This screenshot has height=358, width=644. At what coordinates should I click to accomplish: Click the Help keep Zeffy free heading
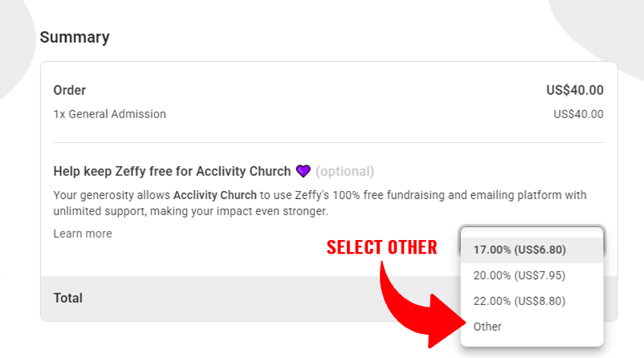[x=172, y=171]
